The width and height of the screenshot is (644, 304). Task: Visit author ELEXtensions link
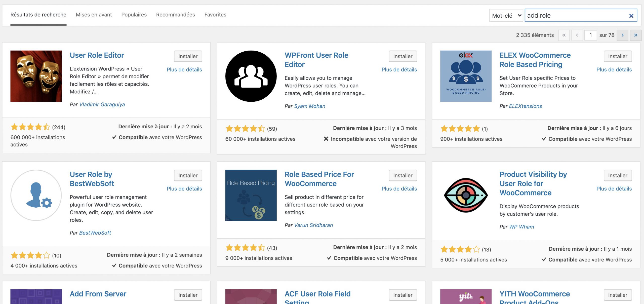click(525, 106)
